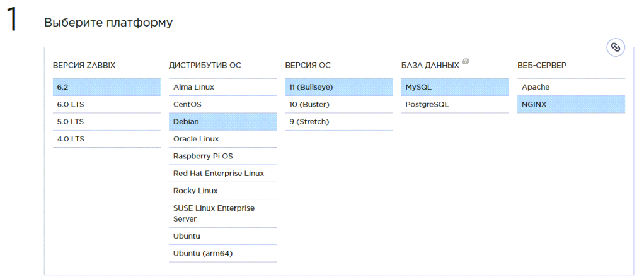644x279 pixels.
Task: Set Apache as the web server
Action: (572, 87)
